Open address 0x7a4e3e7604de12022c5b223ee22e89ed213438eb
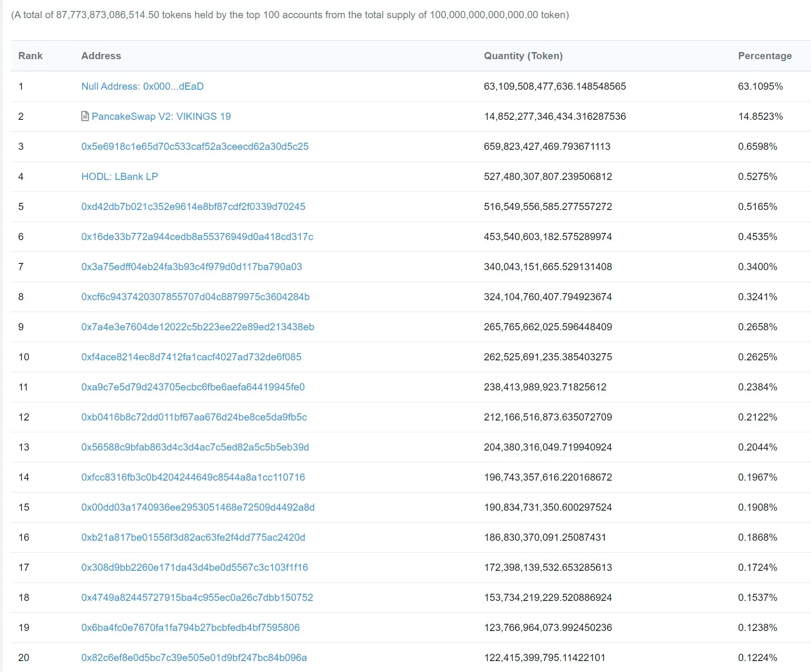This screenshot has height=672, width=811. point(198,327)
